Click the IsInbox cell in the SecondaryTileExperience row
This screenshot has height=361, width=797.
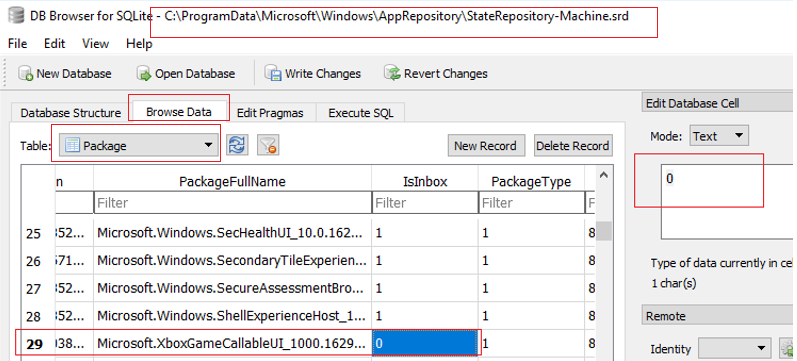(425, 261)
